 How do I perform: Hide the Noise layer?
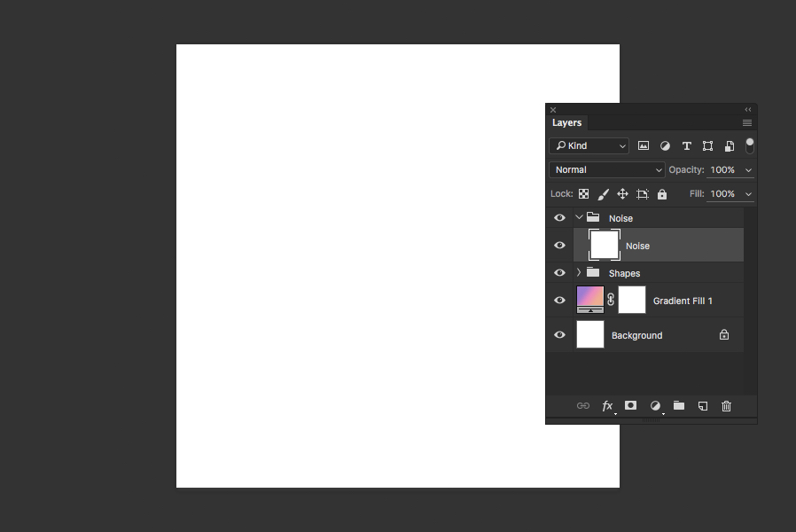[559, 246]
